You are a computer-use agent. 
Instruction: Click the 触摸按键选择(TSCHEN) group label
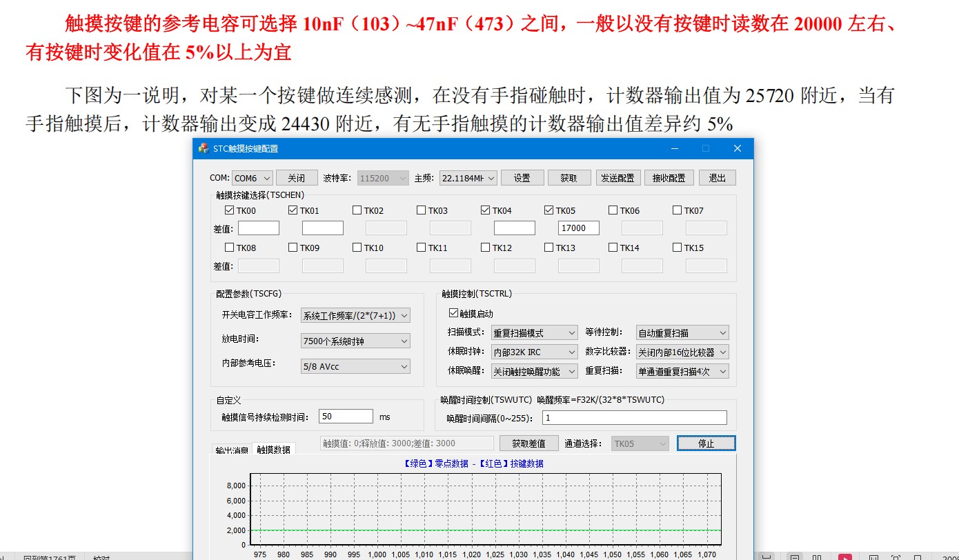pyautogui.click(x=260, y=195)
